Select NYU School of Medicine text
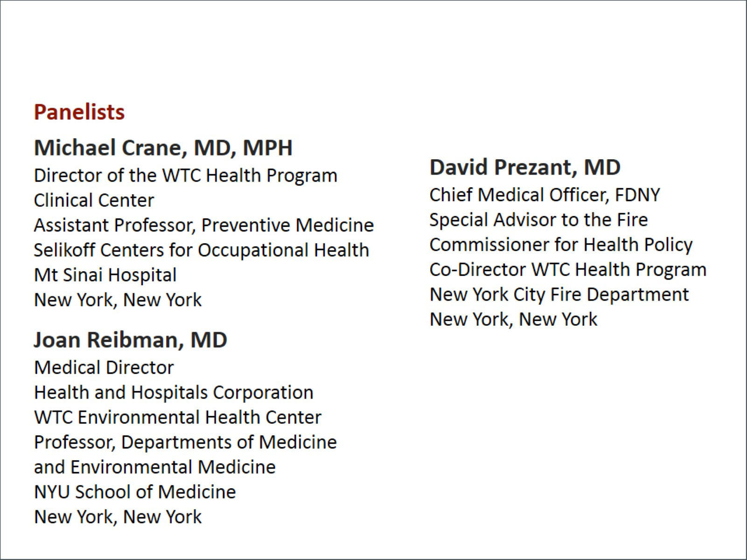 135,492
